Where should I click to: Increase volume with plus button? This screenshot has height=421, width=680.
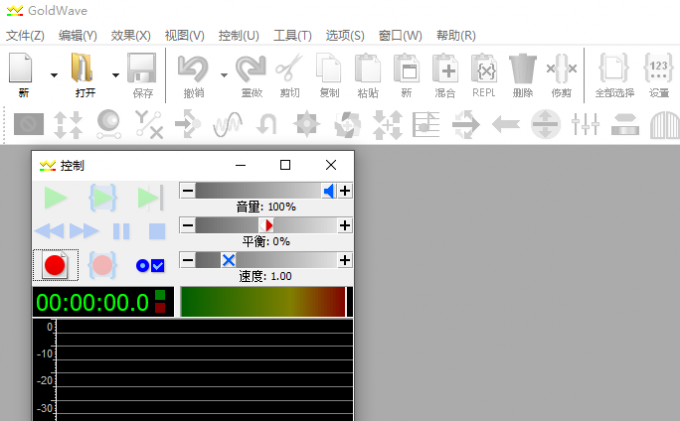[345, 191]
